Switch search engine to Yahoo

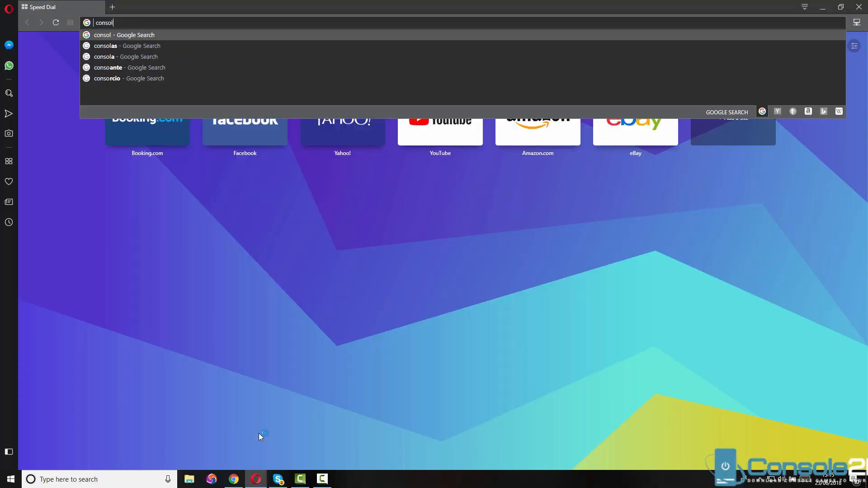[777, 111]
